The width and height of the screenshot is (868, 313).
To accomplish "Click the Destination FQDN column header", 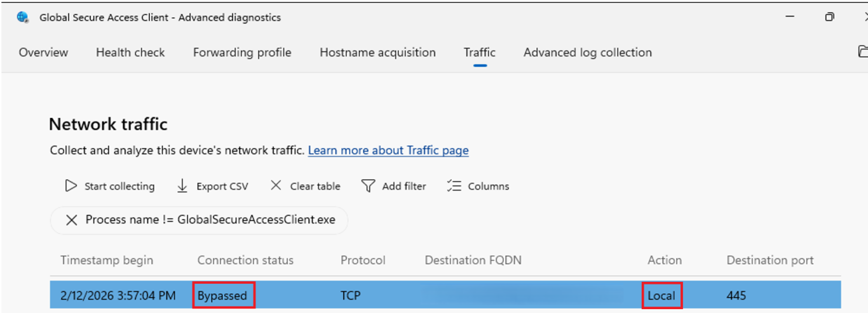I will tap(473, 260).
